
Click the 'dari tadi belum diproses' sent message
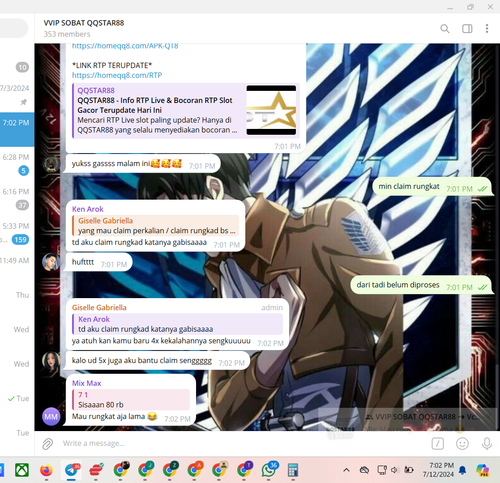pos(421,285)
